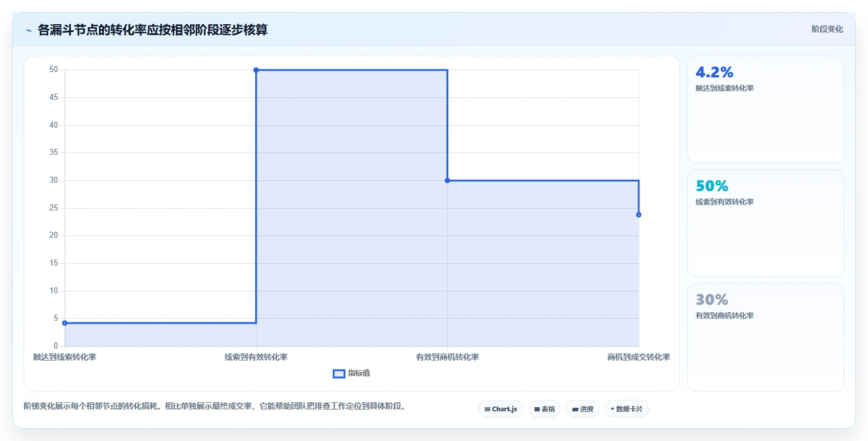Click the x-axis label 有效到商机转化率
This screenshot has height=441, width=868.
point(448,357)
